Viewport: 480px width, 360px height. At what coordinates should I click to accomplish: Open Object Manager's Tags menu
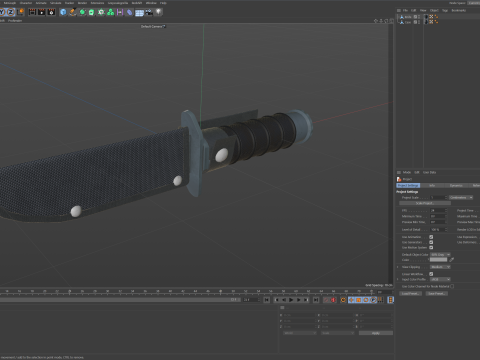pos(445,10)
